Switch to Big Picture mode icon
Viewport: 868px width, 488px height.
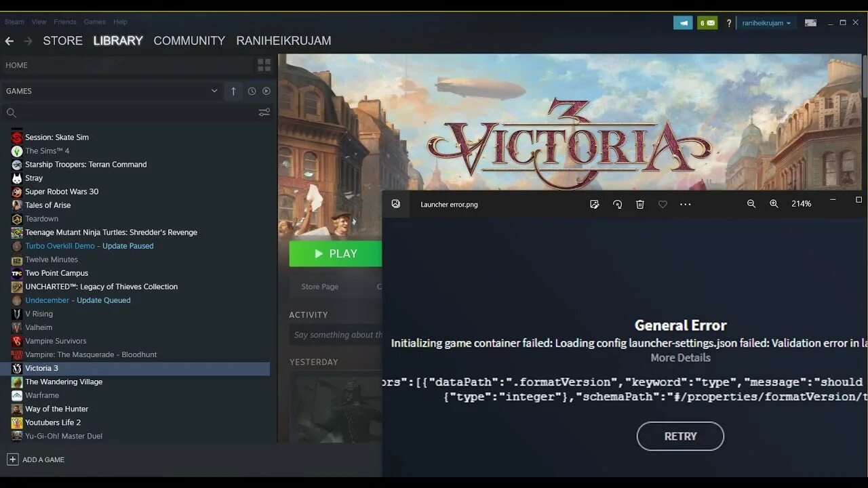(x=810, y=22)
